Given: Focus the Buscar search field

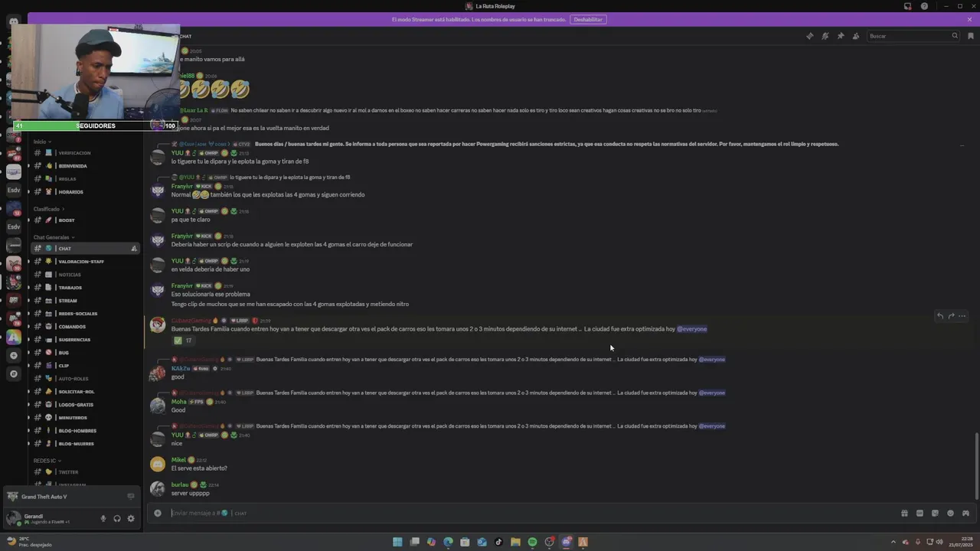Looking at the screenshot, I should pos(913,36).
